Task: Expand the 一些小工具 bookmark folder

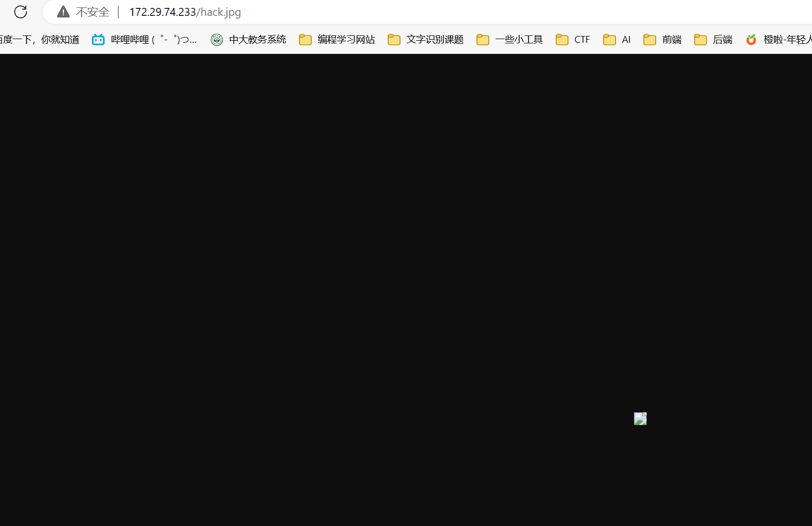Action: click(x=518, y=40)
